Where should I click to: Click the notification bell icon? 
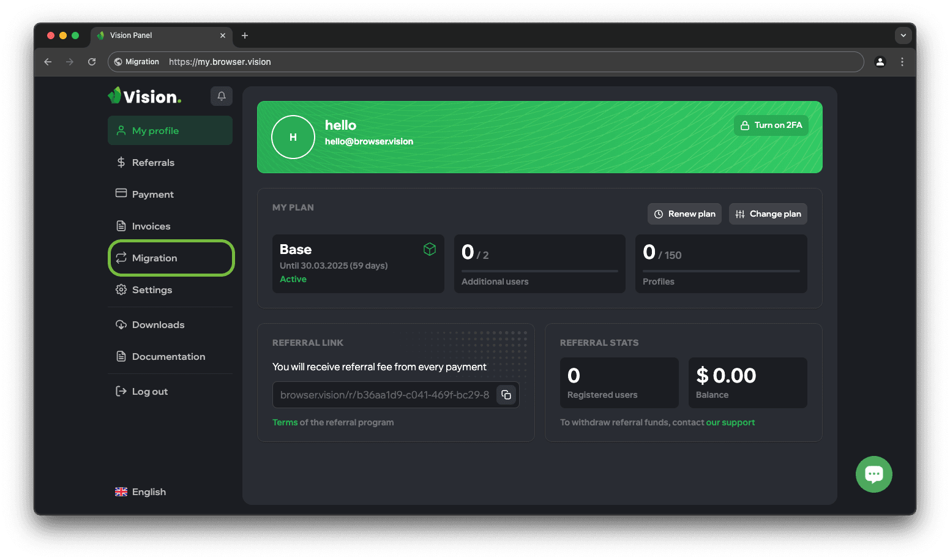pos(222,96)
